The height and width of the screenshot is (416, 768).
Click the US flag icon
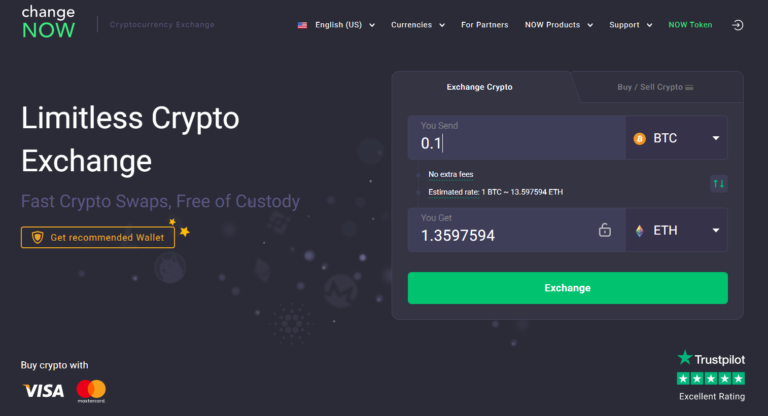pyautogui.click(x=302, y=25)
